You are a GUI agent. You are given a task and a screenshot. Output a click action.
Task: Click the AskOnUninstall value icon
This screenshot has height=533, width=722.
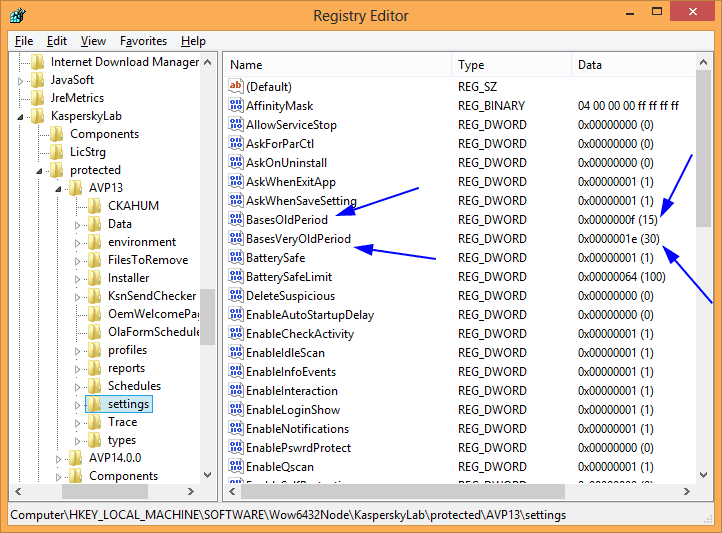pyautogui.click(x=236, y=162)
